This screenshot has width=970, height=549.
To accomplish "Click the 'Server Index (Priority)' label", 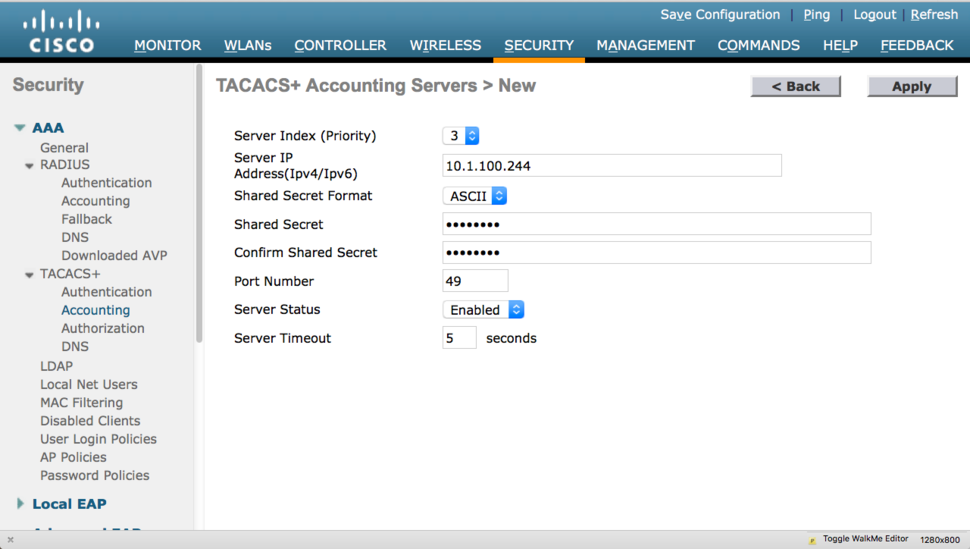I will click(305, 136).
